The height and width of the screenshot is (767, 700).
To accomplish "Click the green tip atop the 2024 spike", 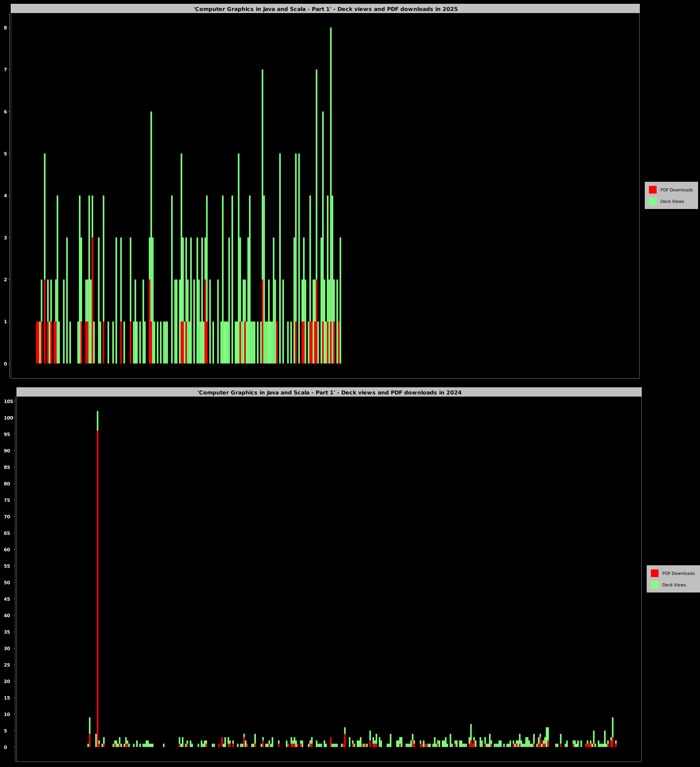I will (x=97, y=420).
